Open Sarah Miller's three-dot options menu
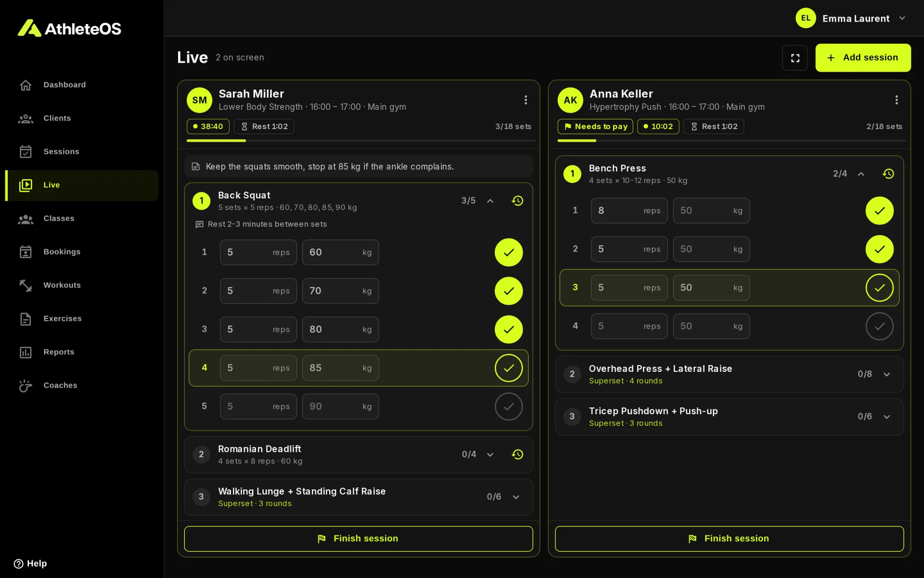 pyautogui.click(x=526, y=100)
